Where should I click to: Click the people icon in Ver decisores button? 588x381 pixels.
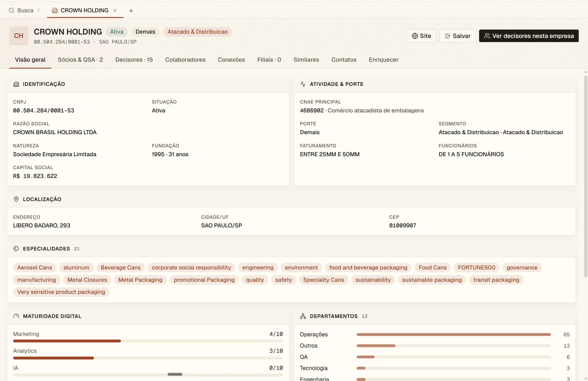(x=487, y=36)
